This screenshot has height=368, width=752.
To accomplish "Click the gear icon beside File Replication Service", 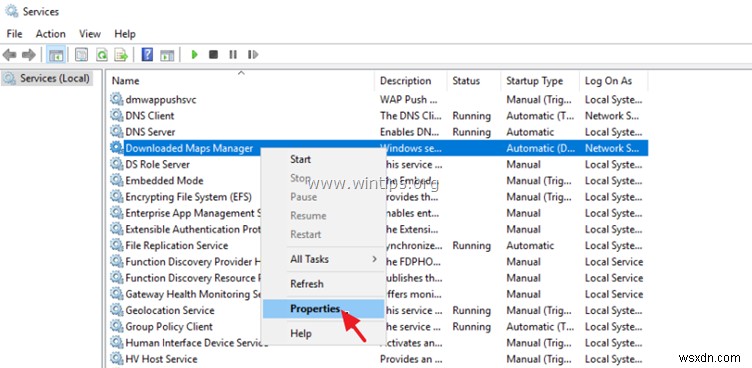I will coord(116,245).
